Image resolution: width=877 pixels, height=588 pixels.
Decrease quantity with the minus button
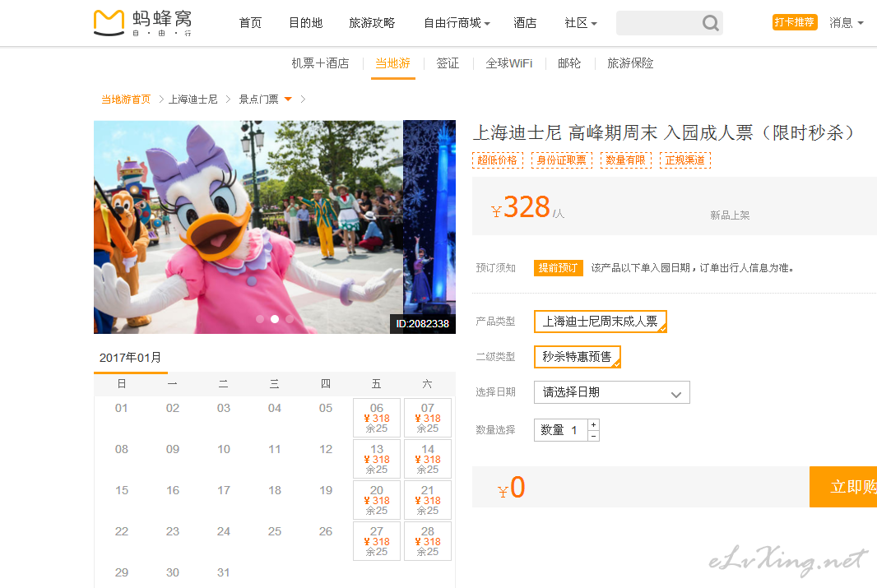(x=593, y=436)
